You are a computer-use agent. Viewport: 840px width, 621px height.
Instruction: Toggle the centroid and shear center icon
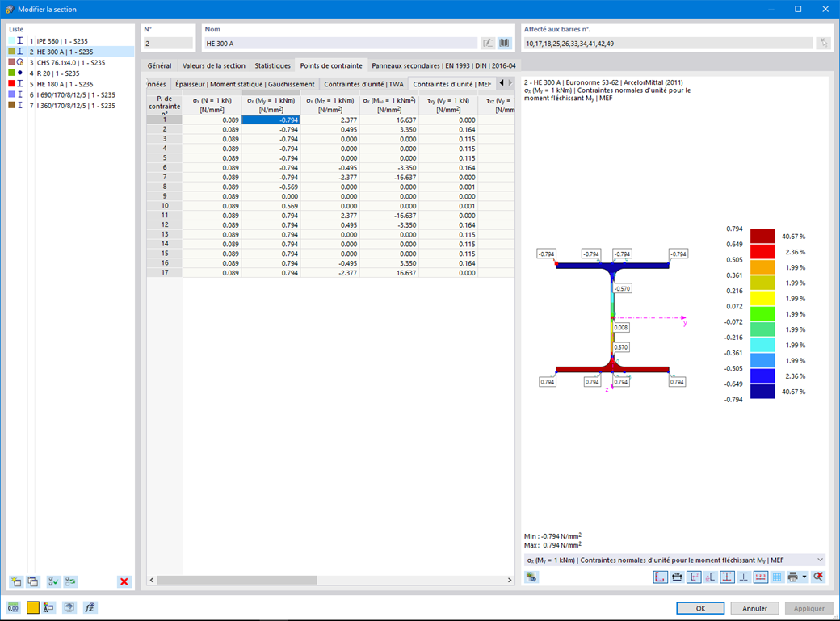tap(710, 577)
